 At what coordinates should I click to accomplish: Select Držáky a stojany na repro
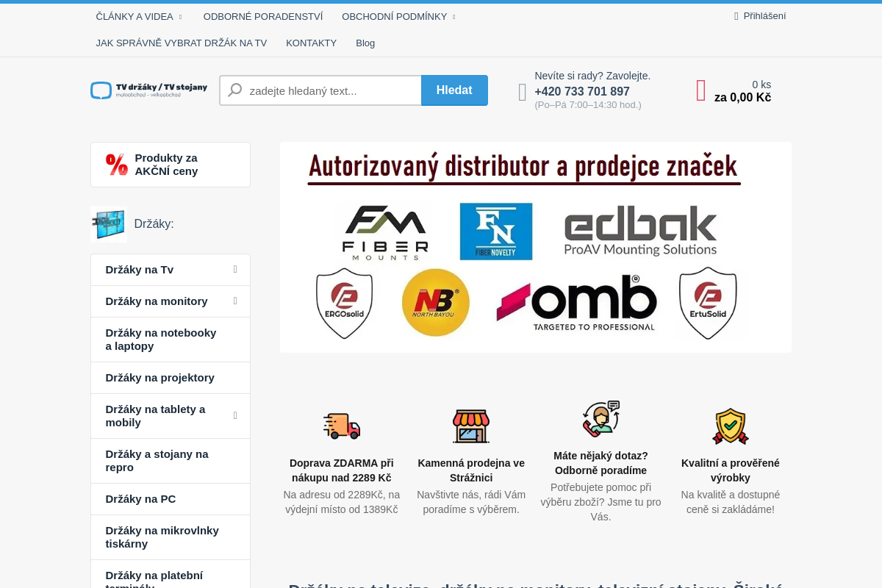coord(171,461)
